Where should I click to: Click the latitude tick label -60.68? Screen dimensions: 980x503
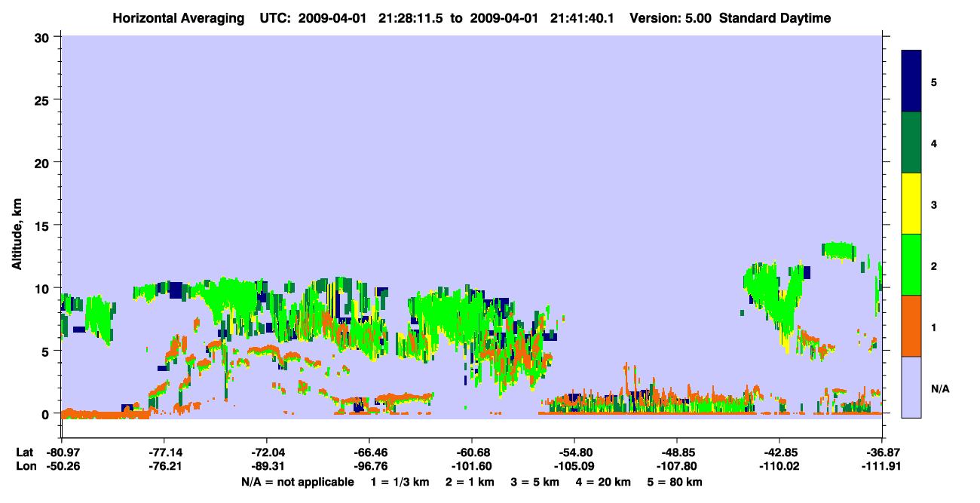coord(471,452)
